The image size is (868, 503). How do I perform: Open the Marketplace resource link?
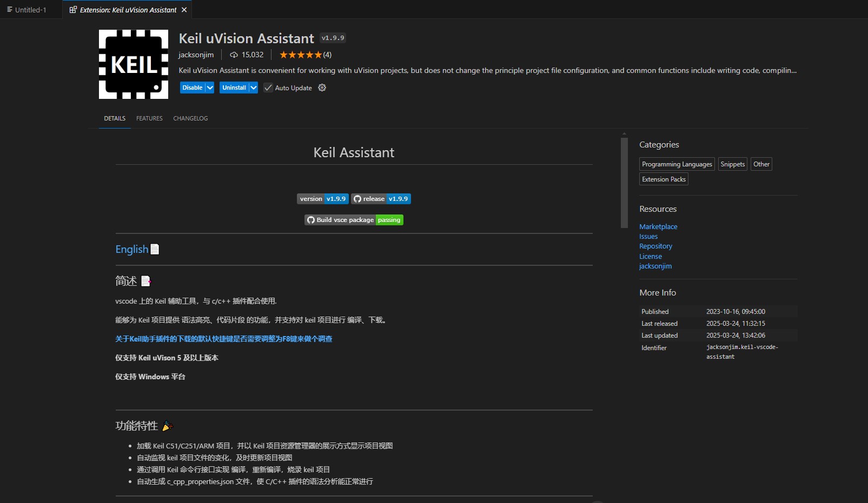click(658, 226)
